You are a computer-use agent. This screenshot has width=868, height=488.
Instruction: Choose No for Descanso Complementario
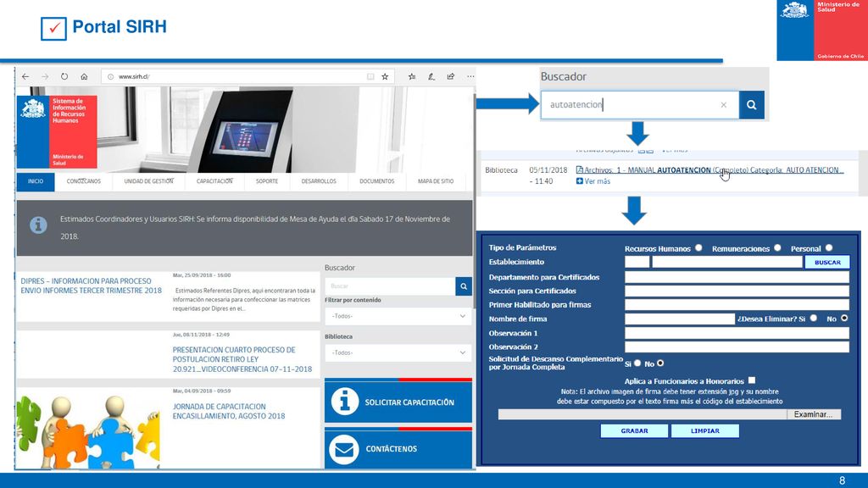pyautogui.click(x=660, y=363)
